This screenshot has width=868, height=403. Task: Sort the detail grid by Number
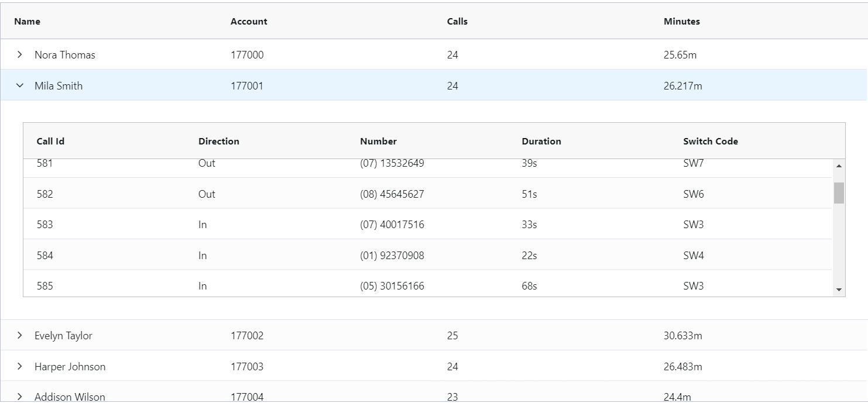(x=378, y=141)
